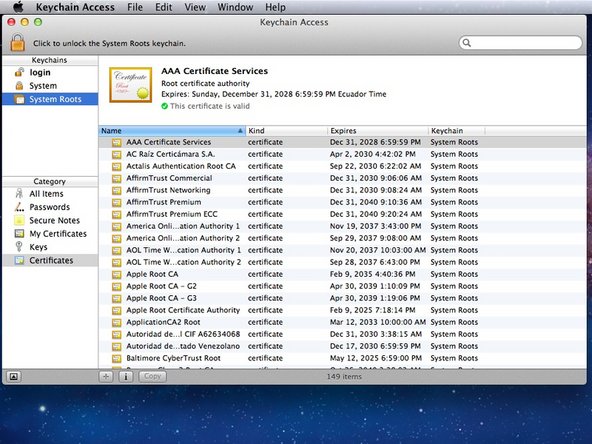Show the Passwords category
The image size is (592, 444).
[50, 207]
